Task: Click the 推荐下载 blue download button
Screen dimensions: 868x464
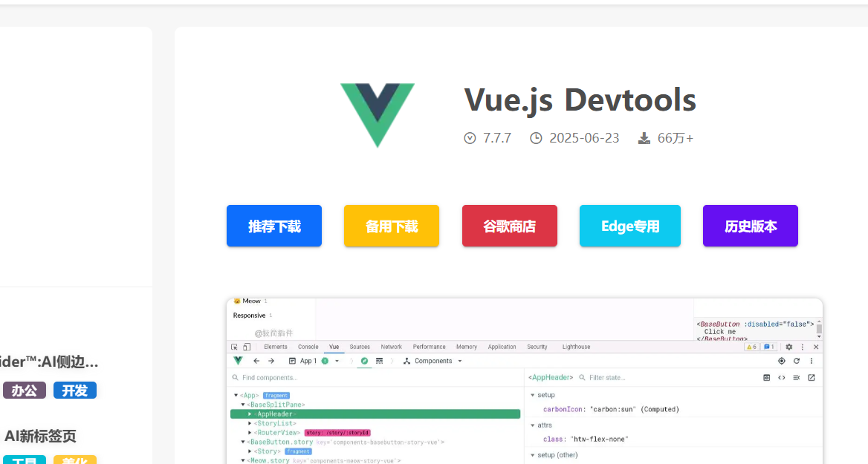Action: tap(274, 226)
